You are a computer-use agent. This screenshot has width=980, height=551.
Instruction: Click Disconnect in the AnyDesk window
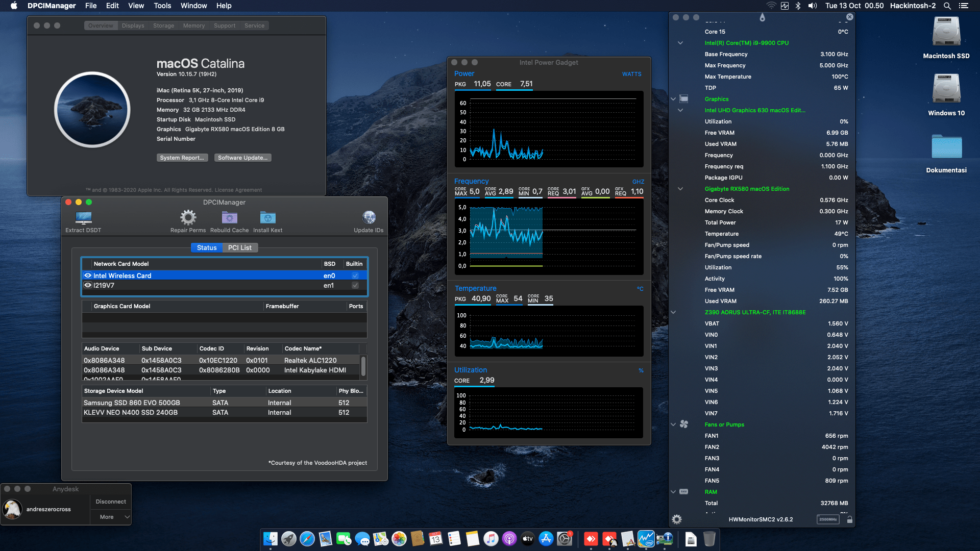click(110, 502)
